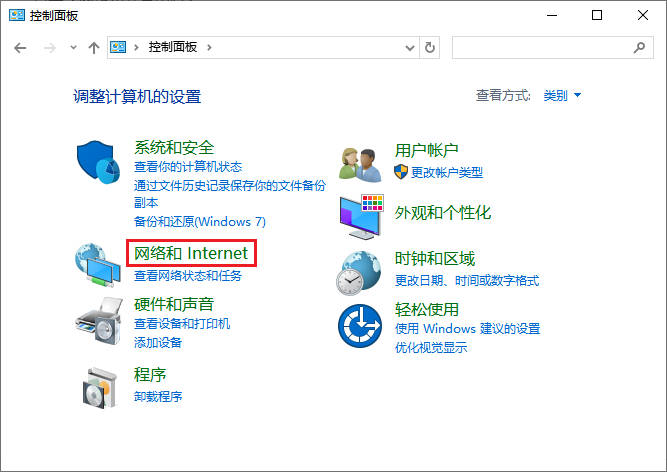
Task: Click the Control Panel icon in address bar
Action: (118, 47)
